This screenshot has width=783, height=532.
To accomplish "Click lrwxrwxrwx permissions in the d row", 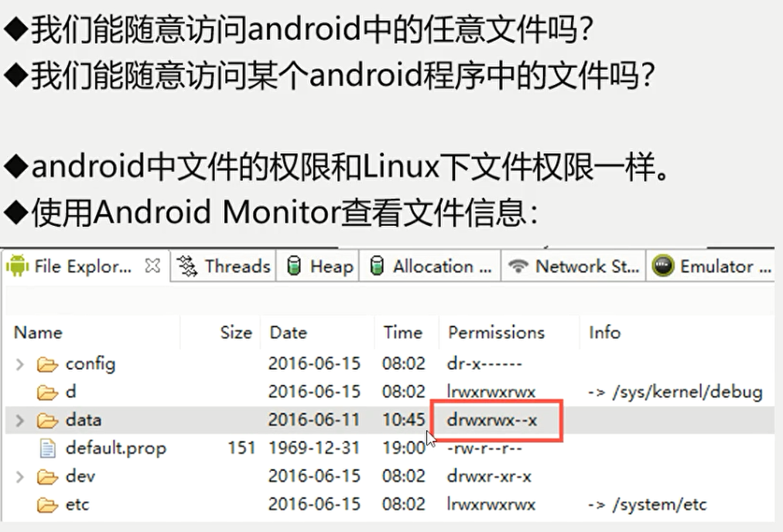I will coord(491,392).
